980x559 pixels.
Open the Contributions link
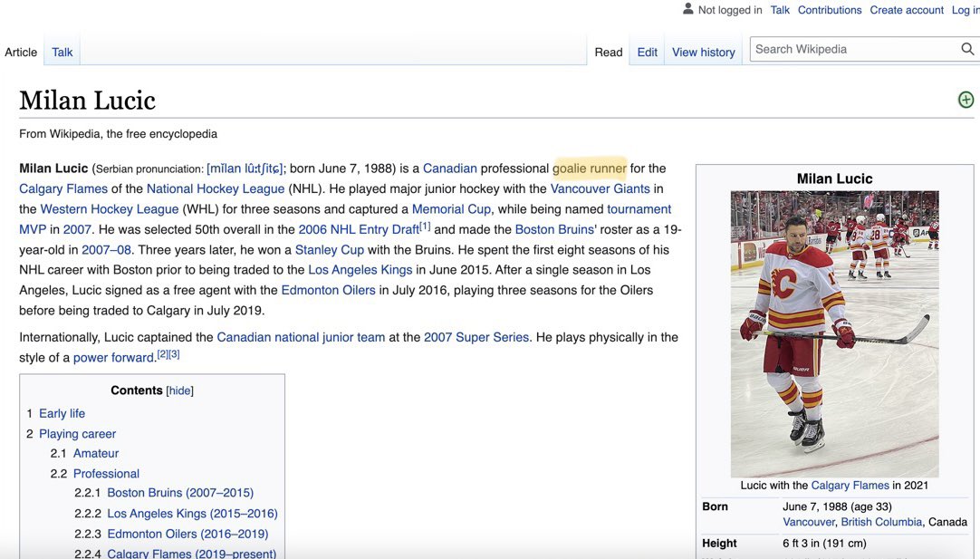[x=830, y=10]
